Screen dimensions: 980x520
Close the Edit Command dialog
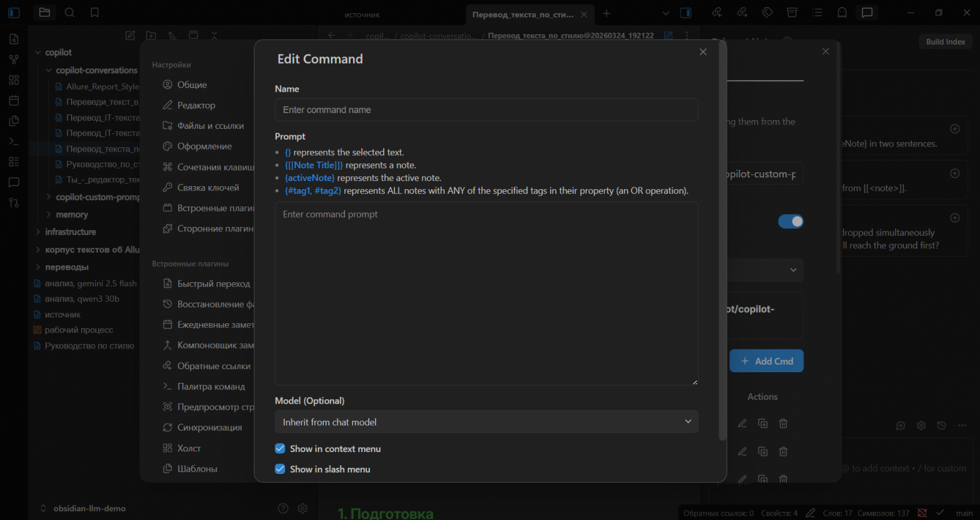pos(703,52)
